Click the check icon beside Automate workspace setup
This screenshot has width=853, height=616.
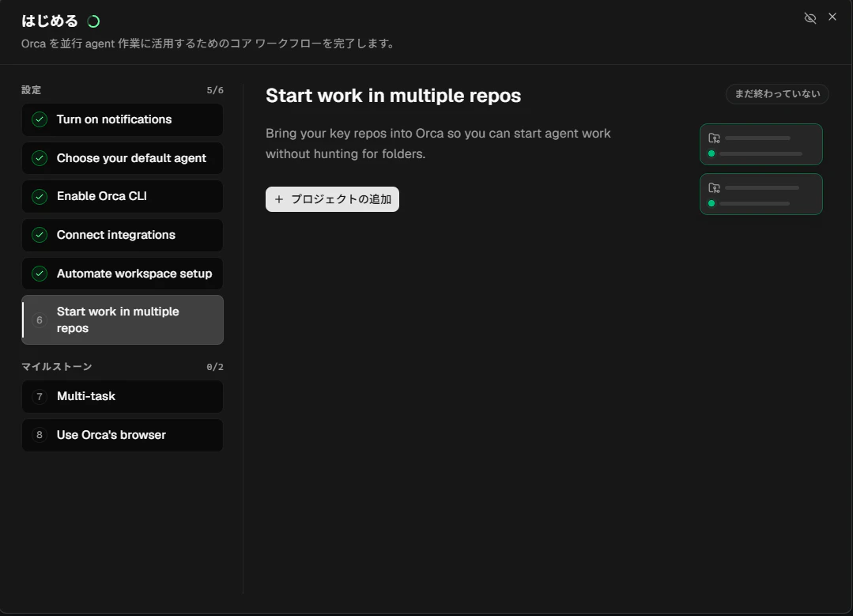pyautogui.click(x=40, y=273)
